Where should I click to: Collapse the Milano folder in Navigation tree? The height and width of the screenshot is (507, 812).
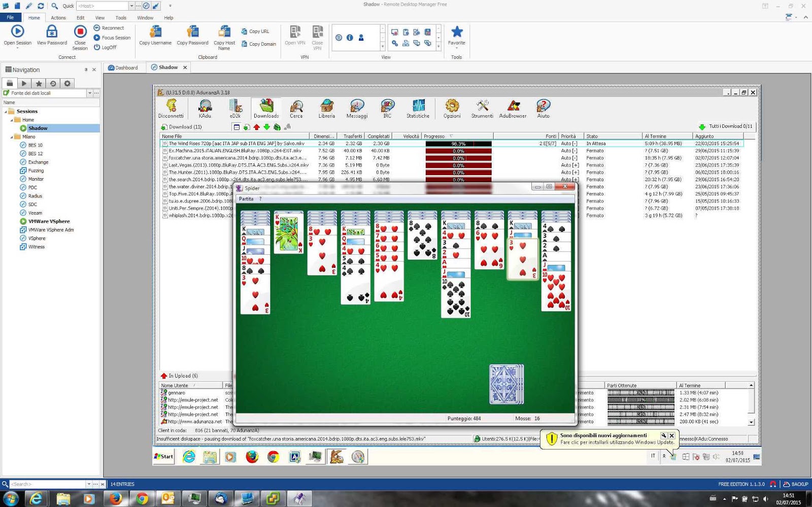12,137
